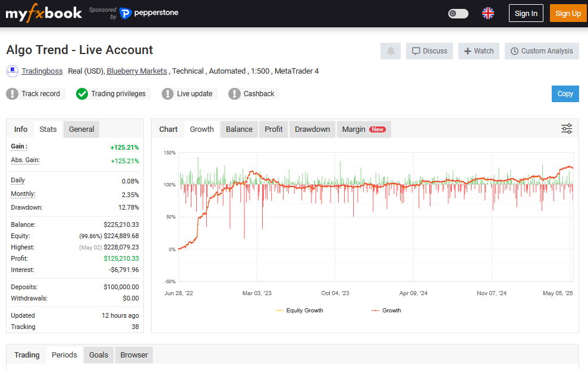This screenshot has height=370, width=588.
Task: Toggle the Equity Growth legend series
Action: 299,311
